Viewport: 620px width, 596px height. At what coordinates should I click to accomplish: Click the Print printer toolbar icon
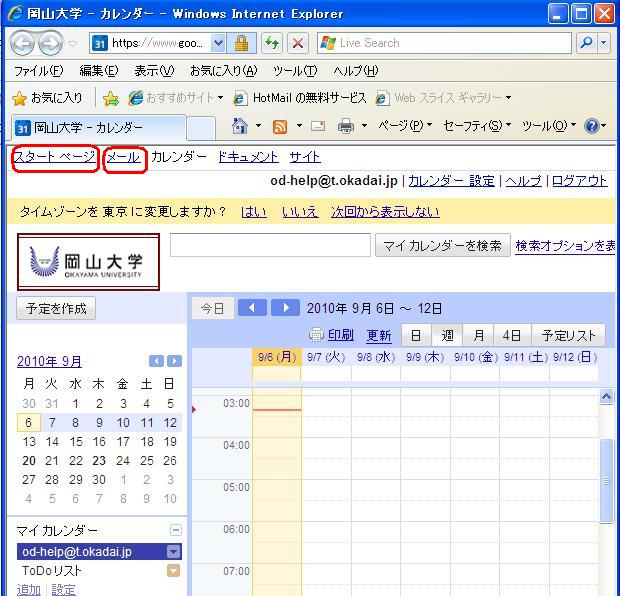(x=346, y=127)
